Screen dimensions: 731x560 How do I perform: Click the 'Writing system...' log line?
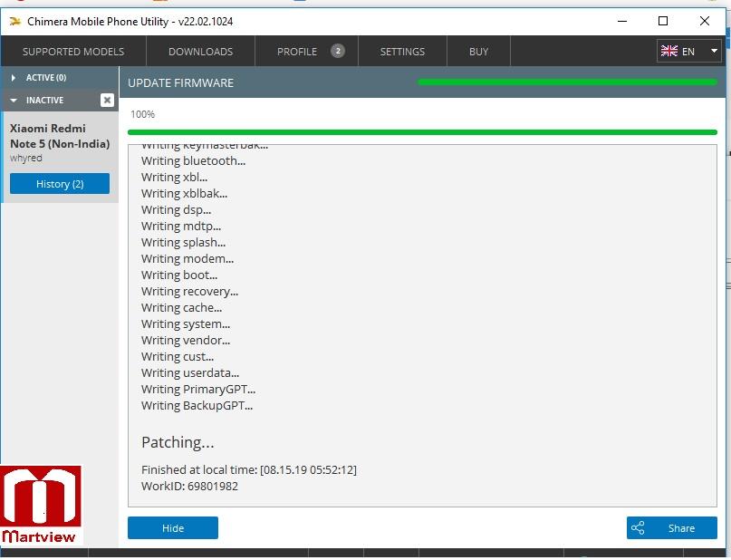click(x=186, y=324)
